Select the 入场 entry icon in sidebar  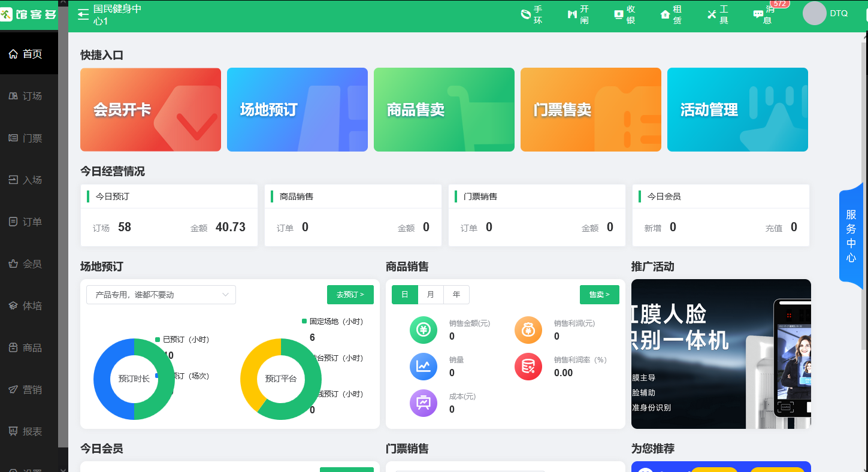click(x=28, y=179)
